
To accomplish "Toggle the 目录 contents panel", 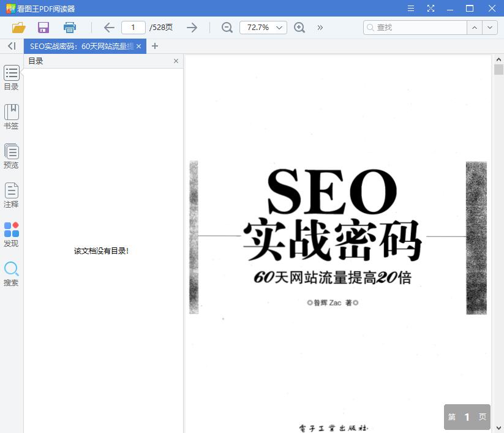I will [11, 76].
